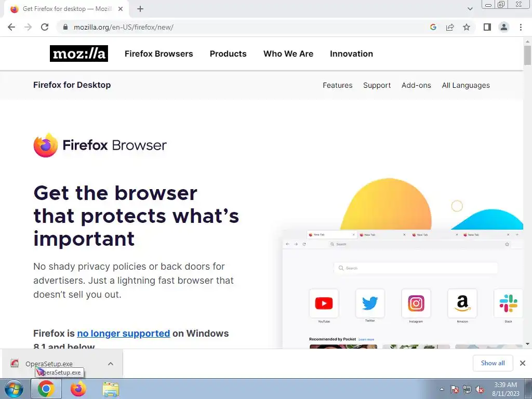Click the Action Center flag icon
The width and height of the screenshot is (532, 399).
(455, 389)
